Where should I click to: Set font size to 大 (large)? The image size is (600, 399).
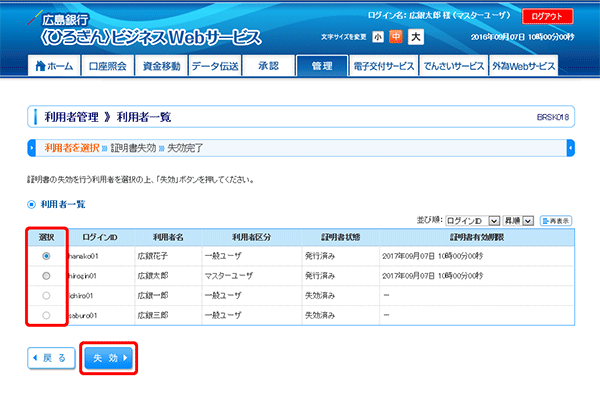[416, 37]
